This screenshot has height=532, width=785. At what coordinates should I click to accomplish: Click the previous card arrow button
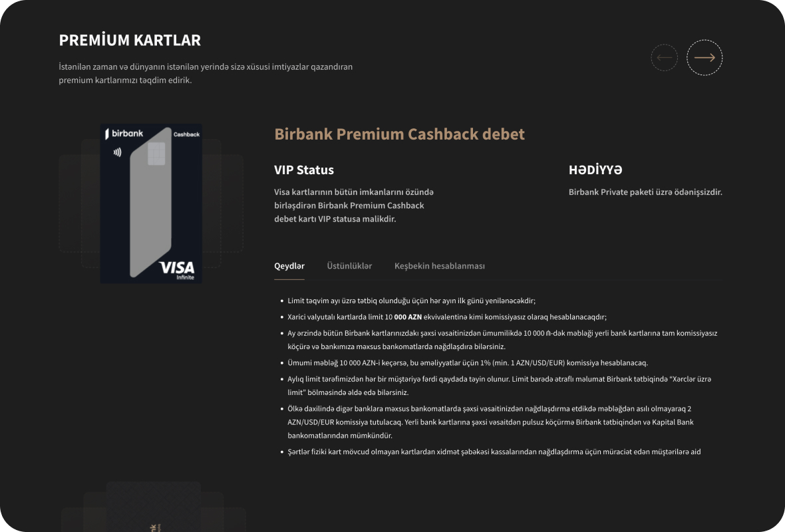click(x=664, y=58)
